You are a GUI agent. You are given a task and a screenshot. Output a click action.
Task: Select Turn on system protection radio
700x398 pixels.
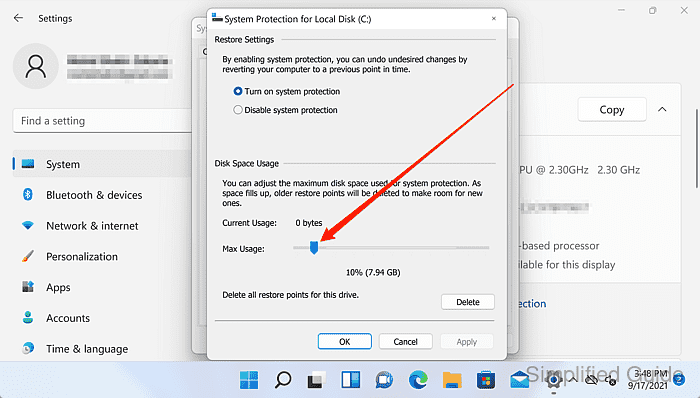[x=238, y=91]
